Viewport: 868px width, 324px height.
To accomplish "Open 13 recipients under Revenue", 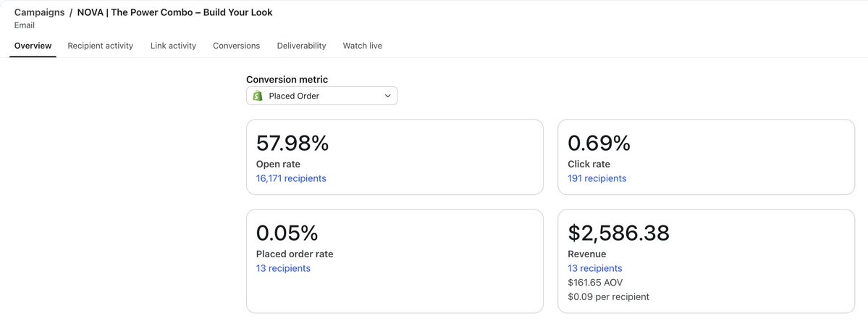I will click(595, 268).
